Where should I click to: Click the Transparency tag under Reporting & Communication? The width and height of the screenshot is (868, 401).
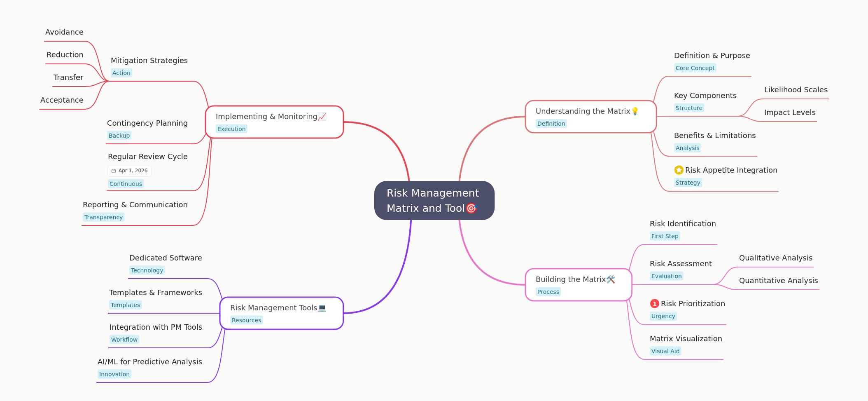[x=103, y=217]
